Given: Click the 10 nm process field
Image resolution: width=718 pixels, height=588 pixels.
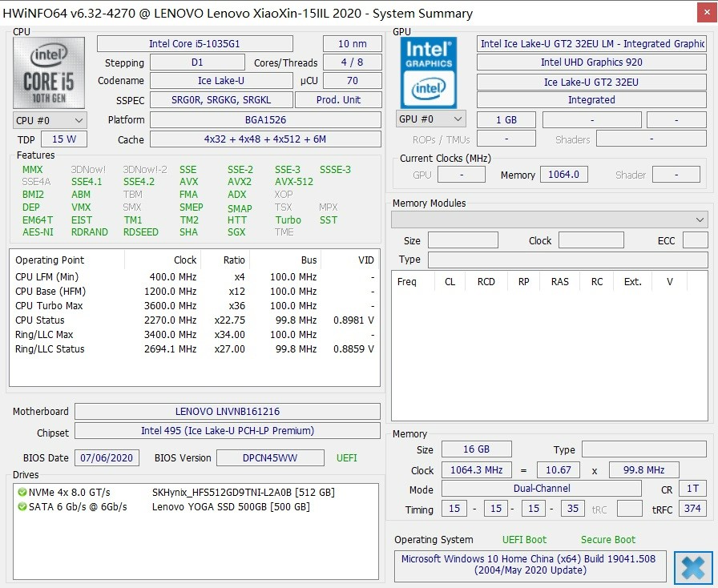Looking at the screenshot, I should 352,44.
